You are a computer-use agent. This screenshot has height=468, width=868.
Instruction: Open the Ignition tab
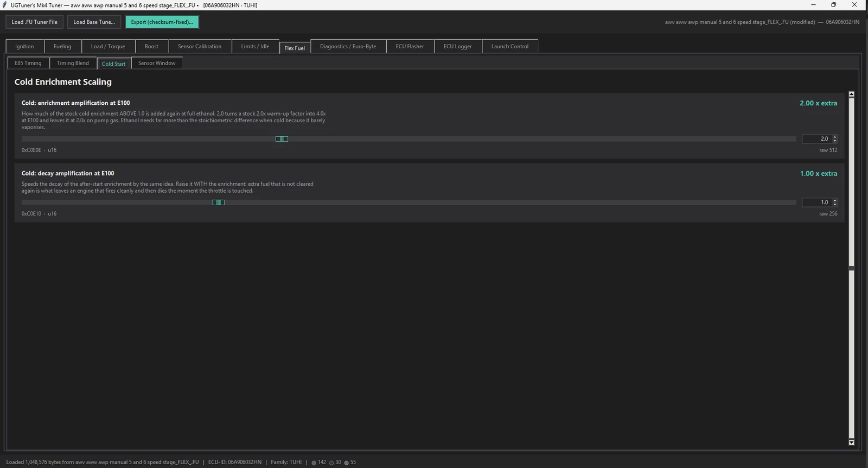point(24,46)
